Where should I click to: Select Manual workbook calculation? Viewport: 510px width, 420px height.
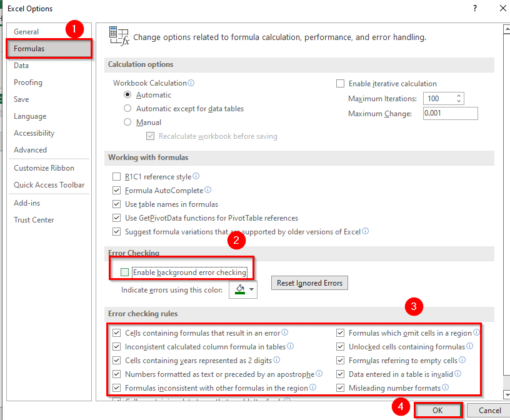[x=127, y=122]
